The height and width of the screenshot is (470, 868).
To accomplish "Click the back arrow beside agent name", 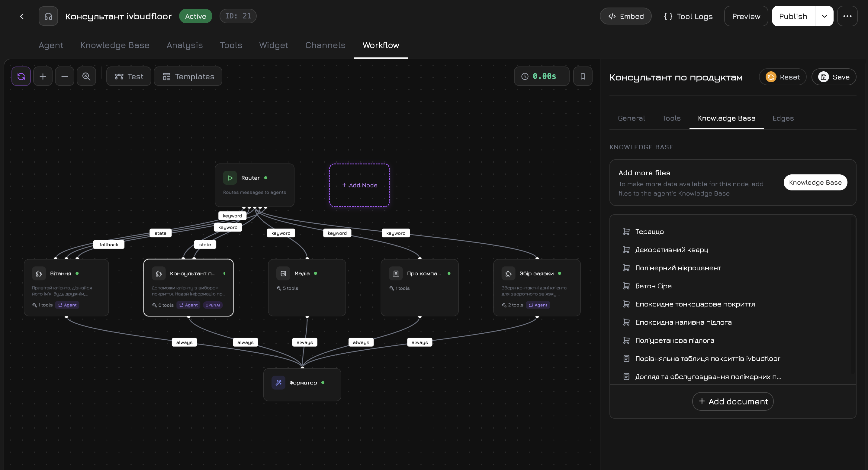I will [21, 16].
